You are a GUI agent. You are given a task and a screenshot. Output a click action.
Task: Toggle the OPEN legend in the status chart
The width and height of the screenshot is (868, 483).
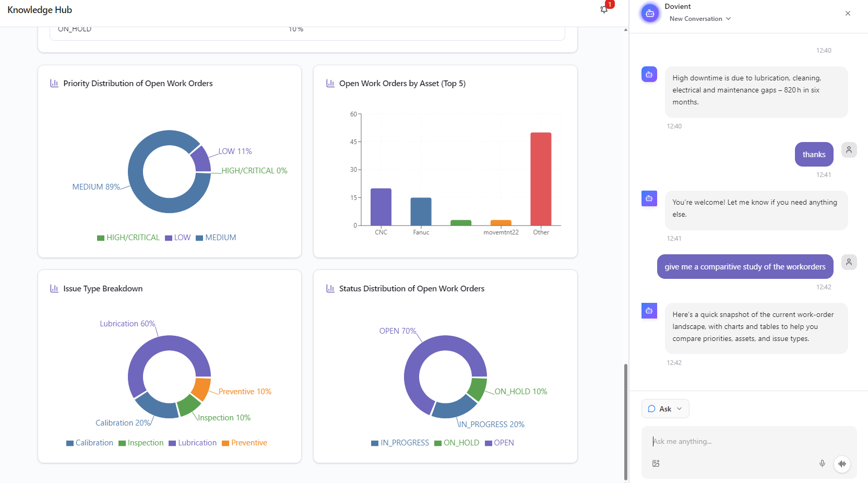(500, 443)
